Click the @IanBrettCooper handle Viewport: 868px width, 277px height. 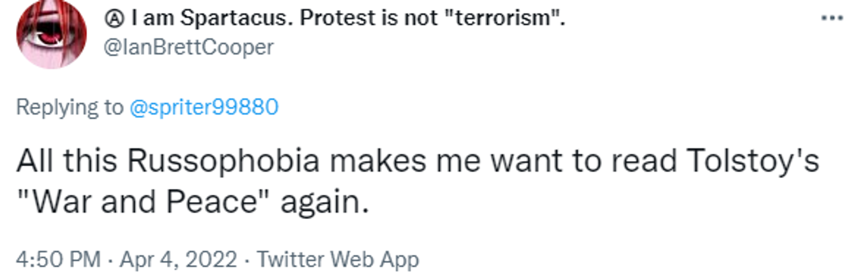tap(189, 47)
